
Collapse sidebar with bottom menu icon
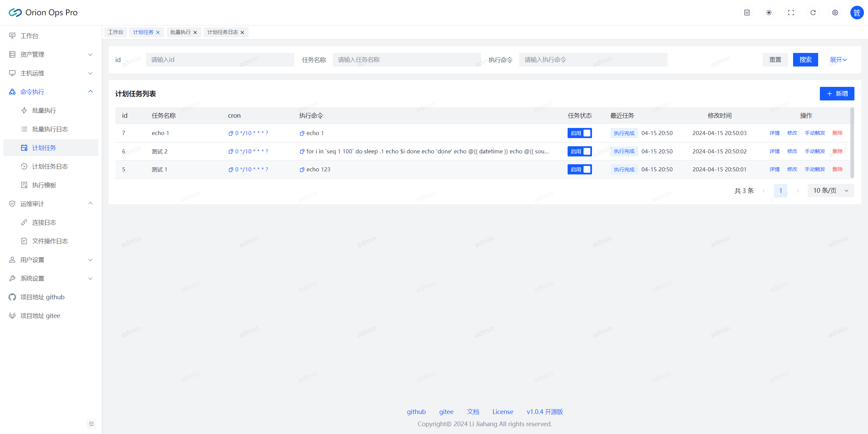click(91, 423)
